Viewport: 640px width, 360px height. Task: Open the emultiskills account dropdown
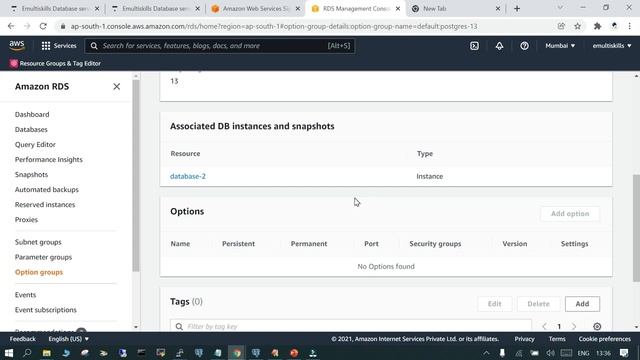[x=612, y=46]
